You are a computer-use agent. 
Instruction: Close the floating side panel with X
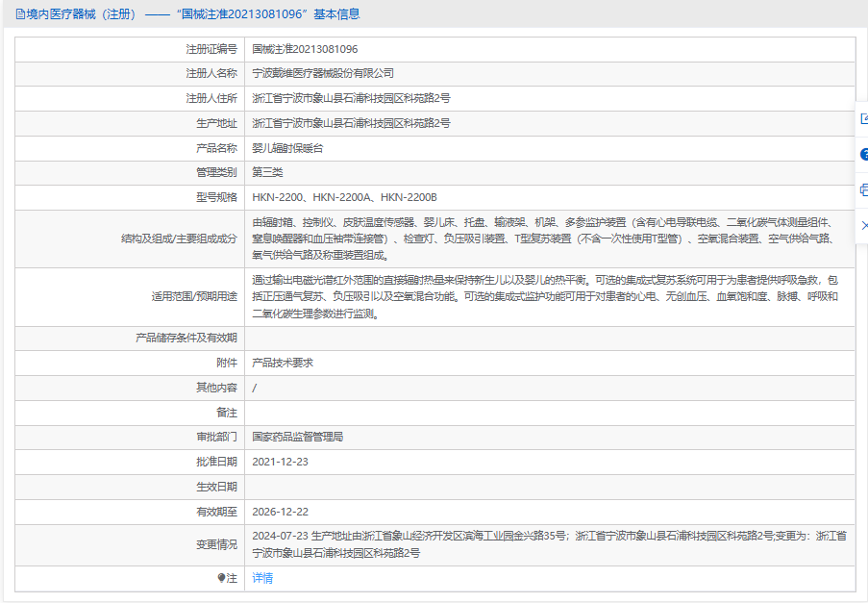[864, 225]
